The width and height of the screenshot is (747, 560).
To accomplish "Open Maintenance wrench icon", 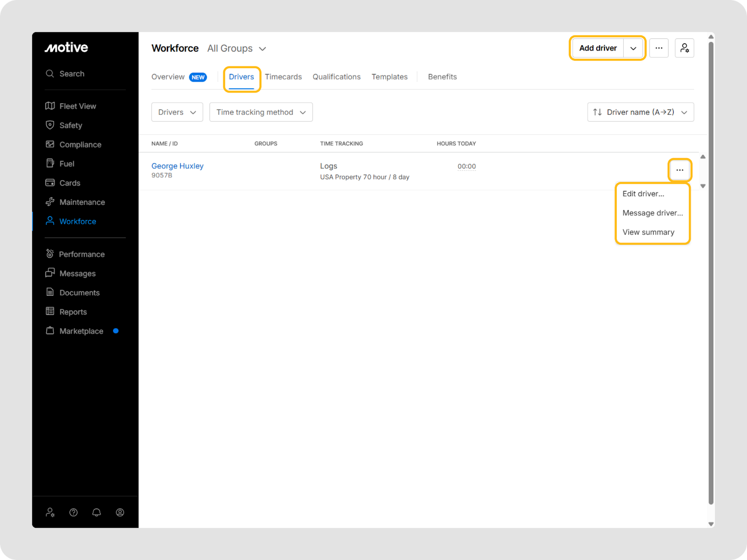I will [x=50, y=202].
